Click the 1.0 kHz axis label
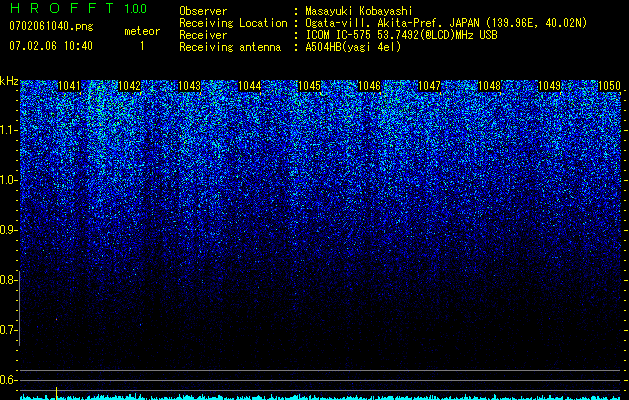This screenshot has width=629, height=400. [x=8, y=180]
